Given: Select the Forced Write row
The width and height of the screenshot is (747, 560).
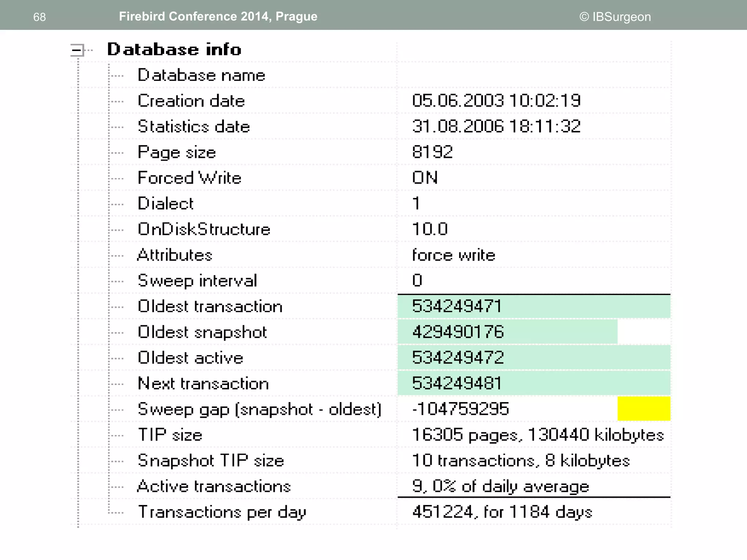Looking at the screenshot, I should (x=189, y=178).
